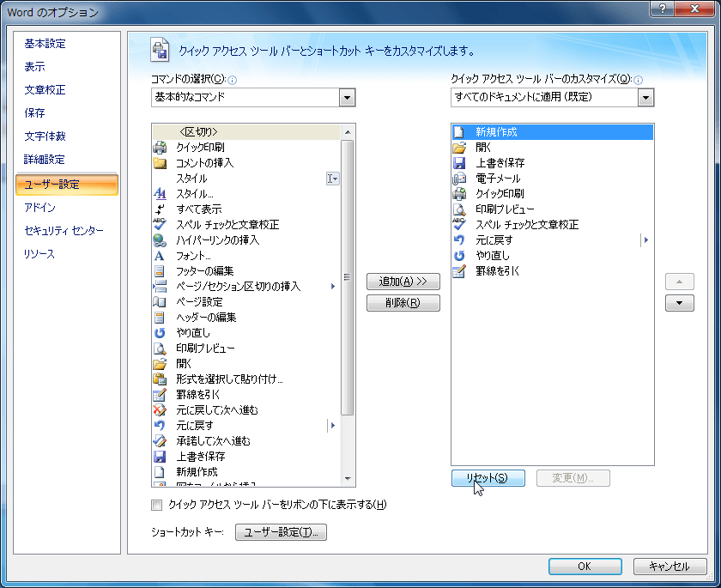Screen dimensions: 721x588
Task: Click the ページ設定 page setup icon
Action: pyautogui.click(x=160, y=301)
